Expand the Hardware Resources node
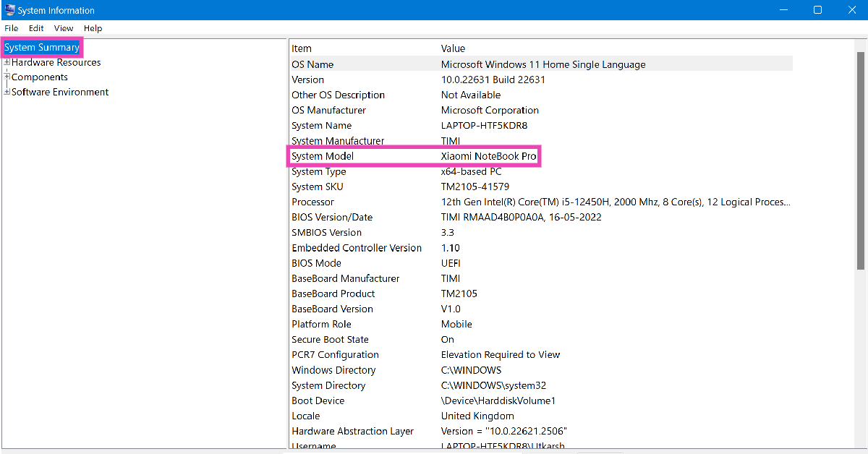 tap(7, 62)
